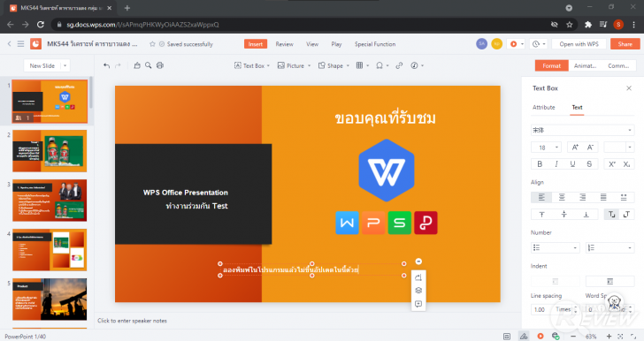The image size is (644, 341).
Task: Open WPS Presentation home logo icon
Action: click(35, 43)
